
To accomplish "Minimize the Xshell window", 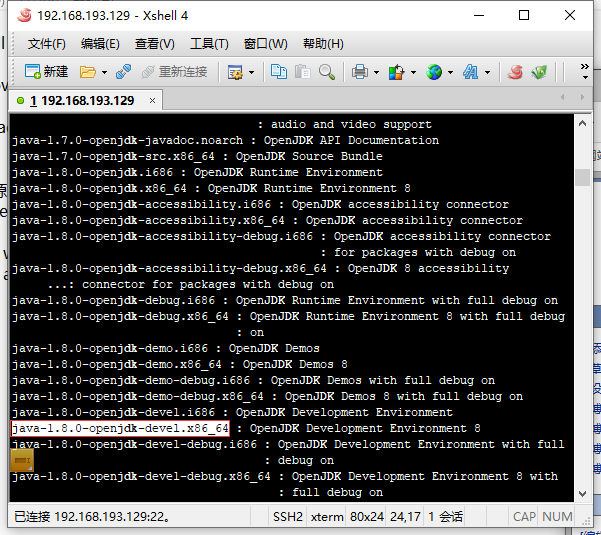I will click(x=479, y=15).
